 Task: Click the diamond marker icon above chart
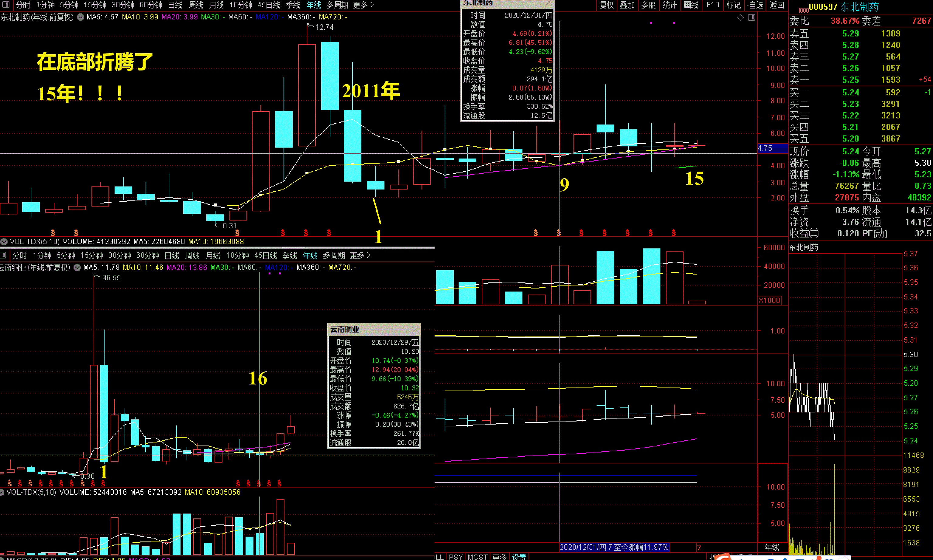(x=740, y=17)
